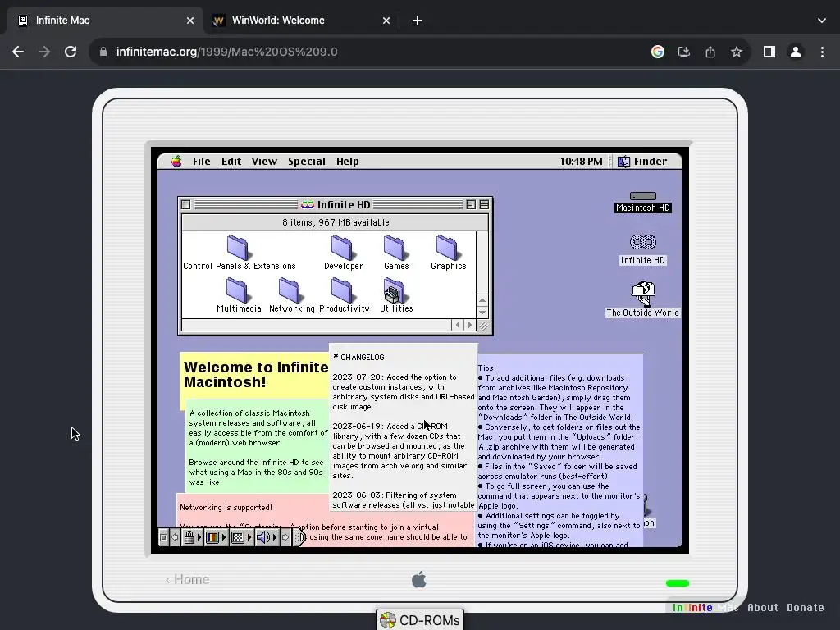Select the Productivity folder icon
This screenshot has height=630, width=840.
[343, 290]
